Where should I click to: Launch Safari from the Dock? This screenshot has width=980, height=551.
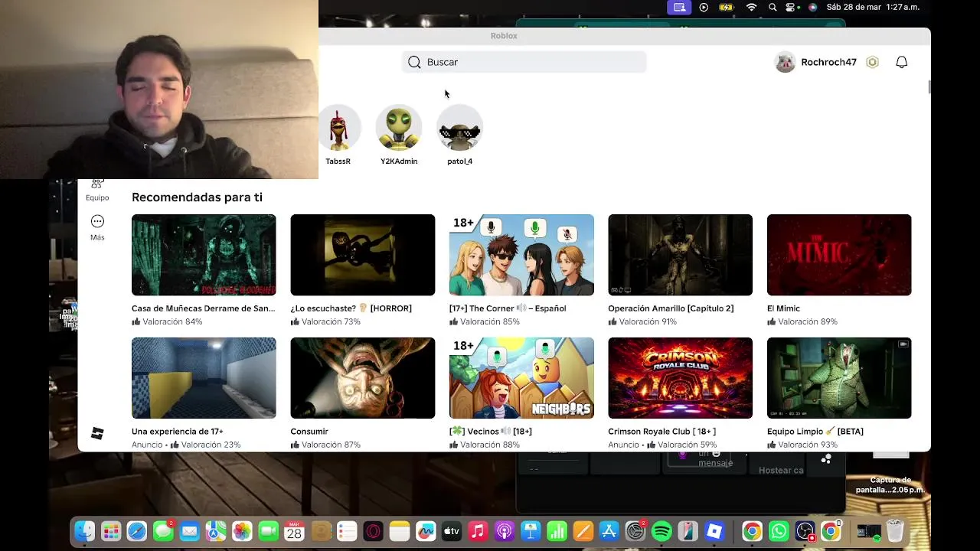137,531
